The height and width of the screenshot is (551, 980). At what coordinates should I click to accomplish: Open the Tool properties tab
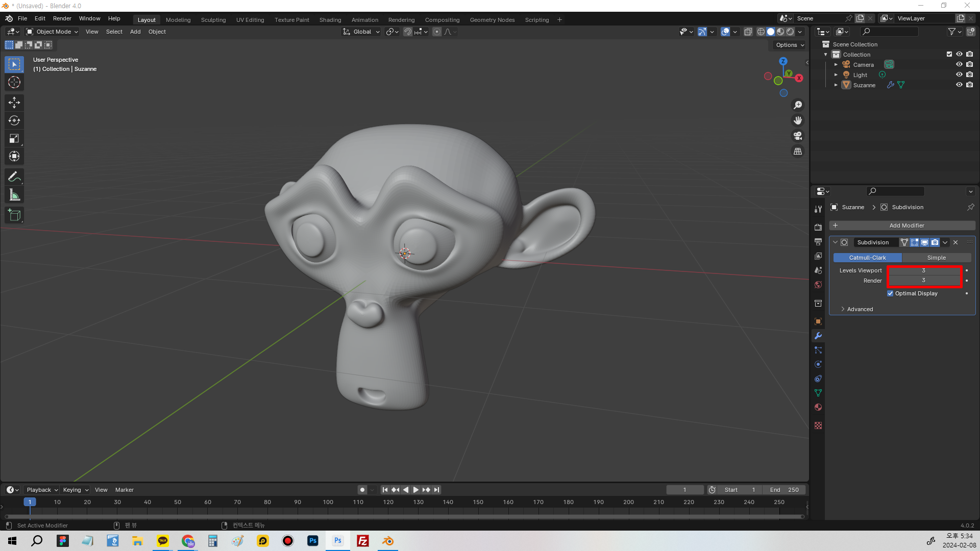[818, 209]
